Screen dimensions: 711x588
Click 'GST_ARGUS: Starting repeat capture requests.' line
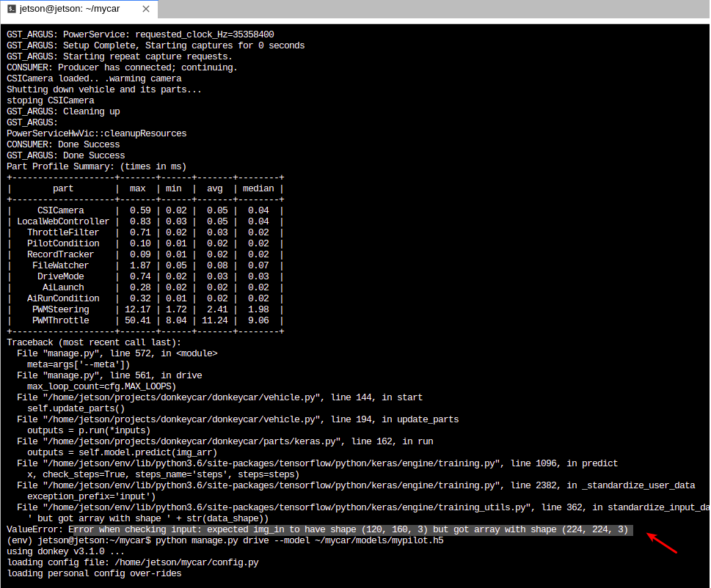pyautogui.click(x=120, y=56)
